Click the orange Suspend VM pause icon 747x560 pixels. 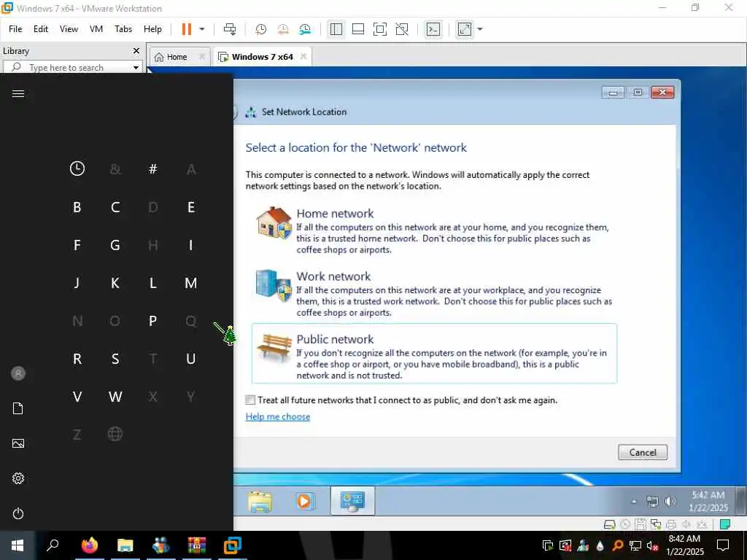pos(186,29)
